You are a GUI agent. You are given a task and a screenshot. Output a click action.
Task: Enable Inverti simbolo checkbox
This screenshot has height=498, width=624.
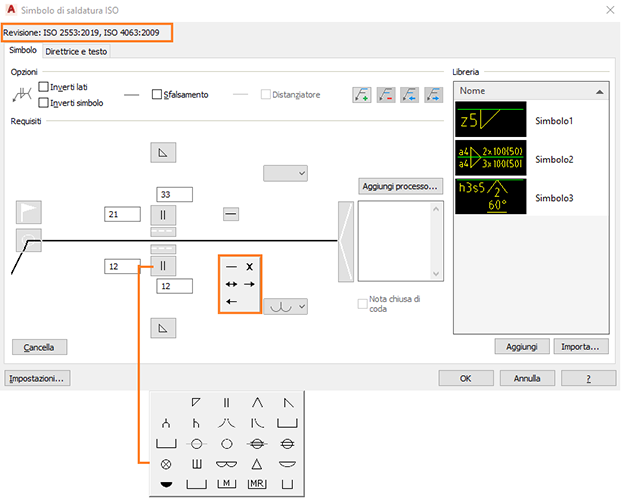coord(43,103)
